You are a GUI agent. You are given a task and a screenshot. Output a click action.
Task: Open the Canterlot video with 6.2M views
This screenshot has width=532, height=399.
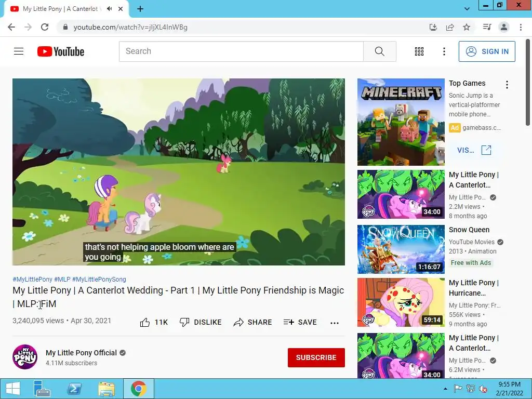pos(401,355)
